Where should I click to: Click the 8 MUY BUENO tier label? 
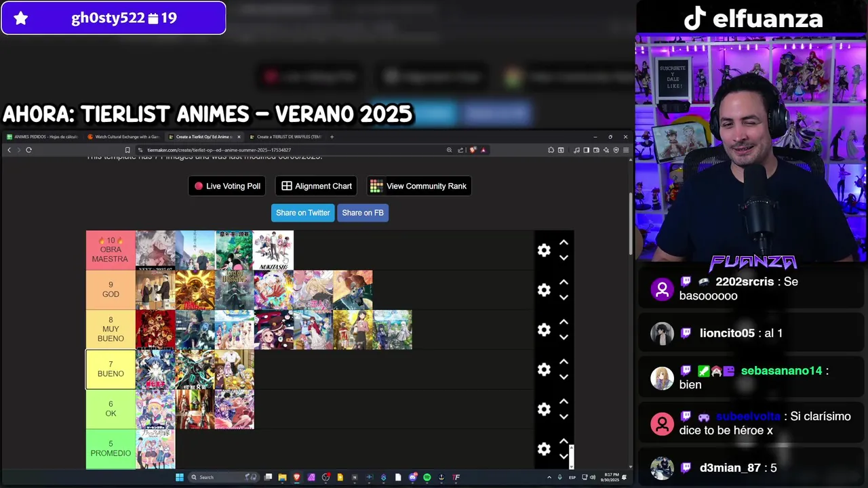pyautogui.click(x=111, y=330)
